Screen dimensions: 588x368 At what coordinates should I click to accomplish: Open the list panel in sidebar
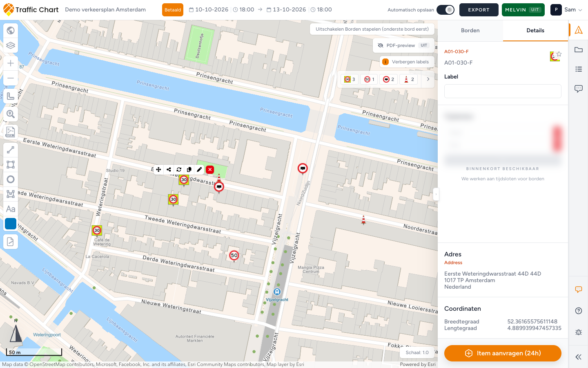click(579, 69)
